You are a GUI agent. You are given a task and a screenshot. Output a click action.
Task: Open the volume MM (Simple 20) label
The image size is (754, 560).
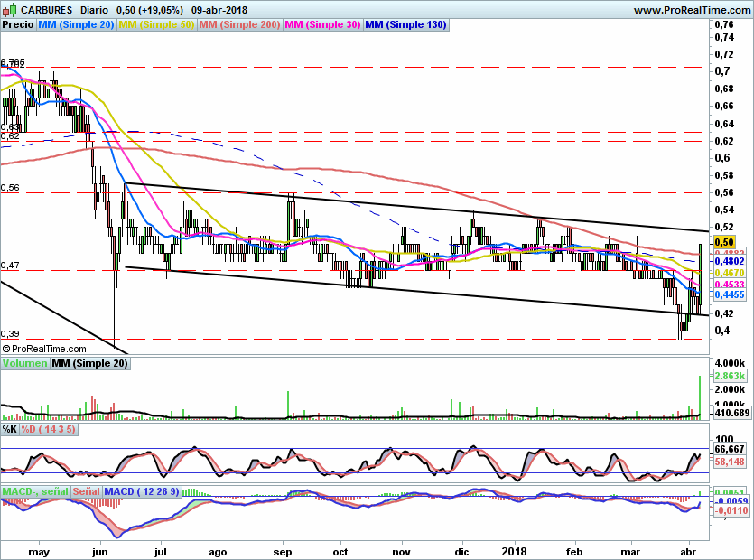tap(90, 364)
